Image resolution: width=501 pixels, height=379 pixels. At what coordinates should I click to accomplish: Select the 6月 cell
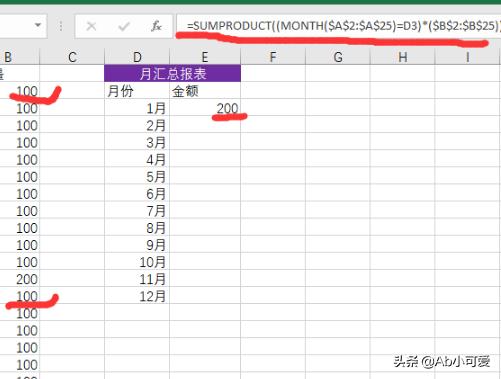pyautogui.click(x=137, y=193)
